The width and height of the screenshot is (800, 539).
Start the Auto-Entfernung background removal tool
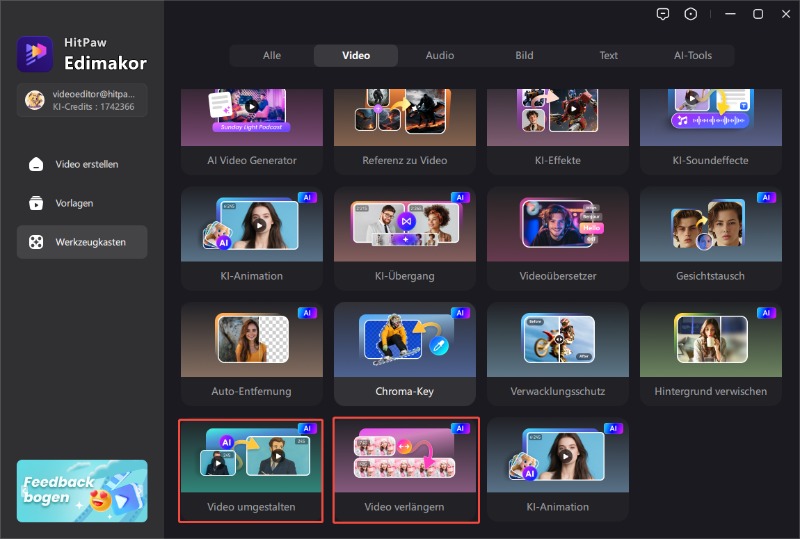click(x=252, y=353)
